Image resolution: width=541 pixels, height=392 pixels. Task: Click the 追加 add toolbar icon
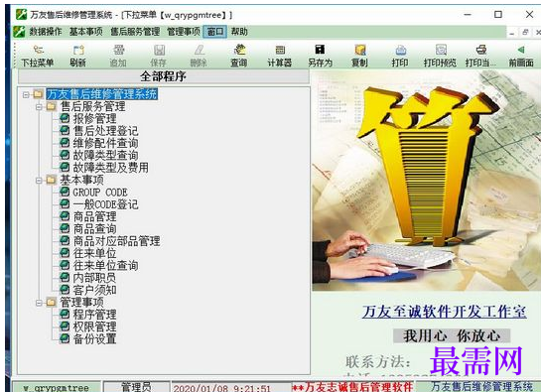click(118, 56)
